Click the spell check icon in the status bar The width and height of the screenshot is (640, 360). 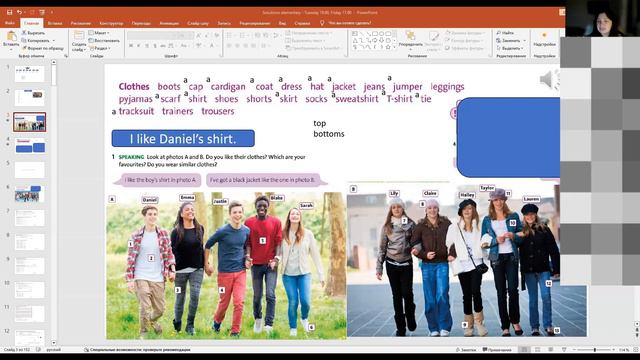click(x=38, y=350)
